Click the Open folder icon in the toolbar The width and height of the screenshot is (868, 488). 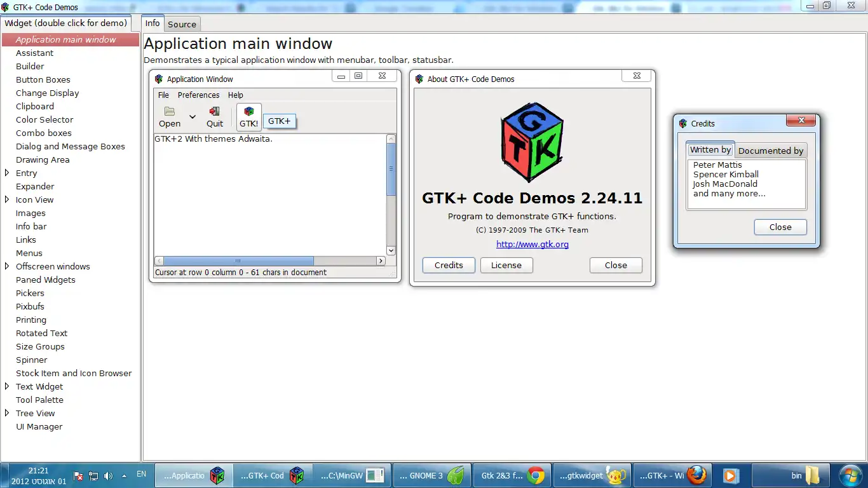pyautogui.click(x=170, y=111)
